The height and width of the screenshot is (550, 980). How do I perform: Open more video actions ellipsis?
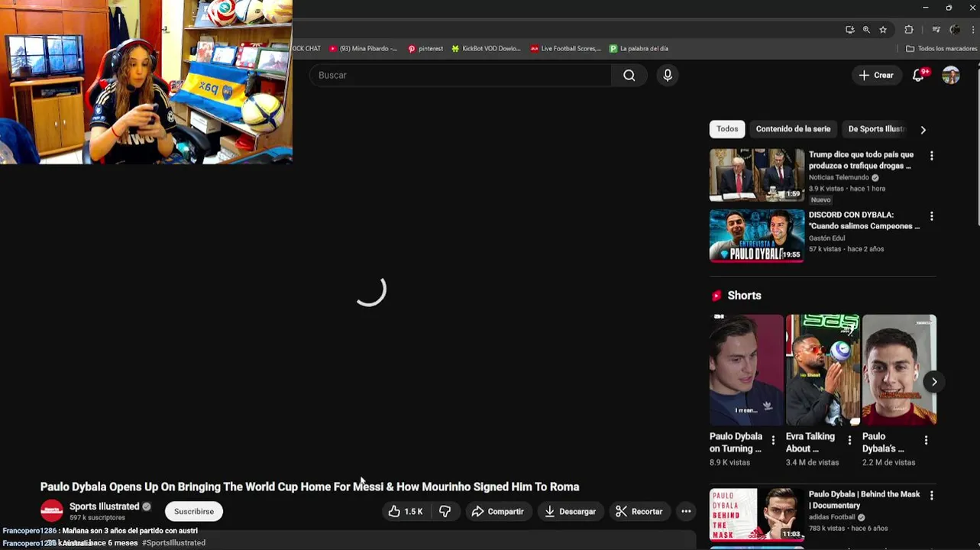(x=686, y=511)
